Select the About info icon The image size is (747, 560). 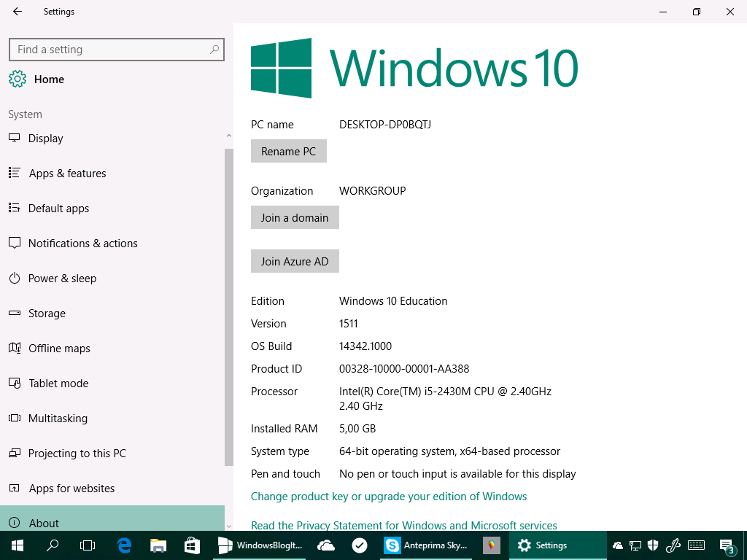coord(15,523)
